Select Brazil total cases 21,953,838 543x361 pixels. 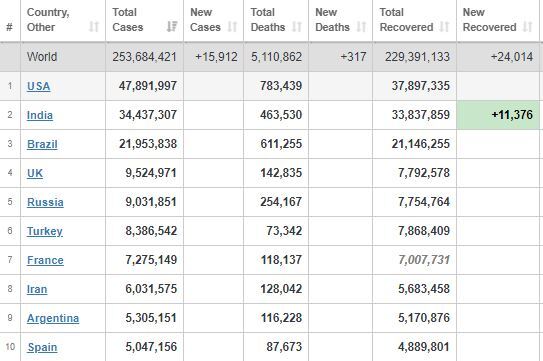148,144
